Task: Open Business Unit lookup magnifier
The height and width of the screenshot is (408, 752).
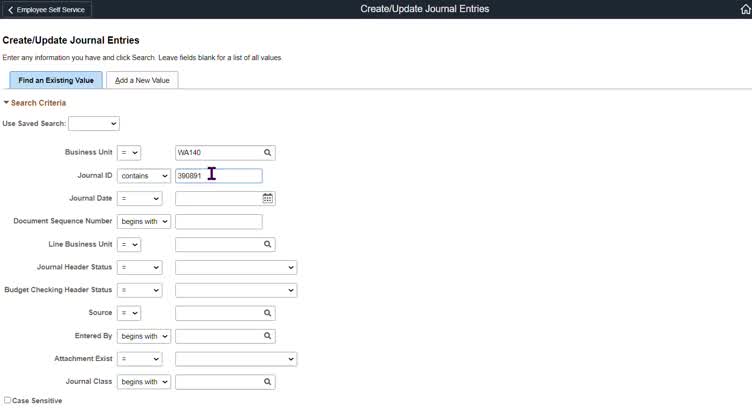Action: (x=268, y=153)
